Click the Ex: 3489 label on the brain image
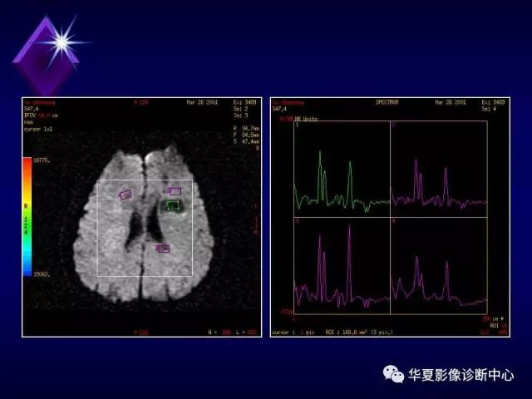 [245, 102]
